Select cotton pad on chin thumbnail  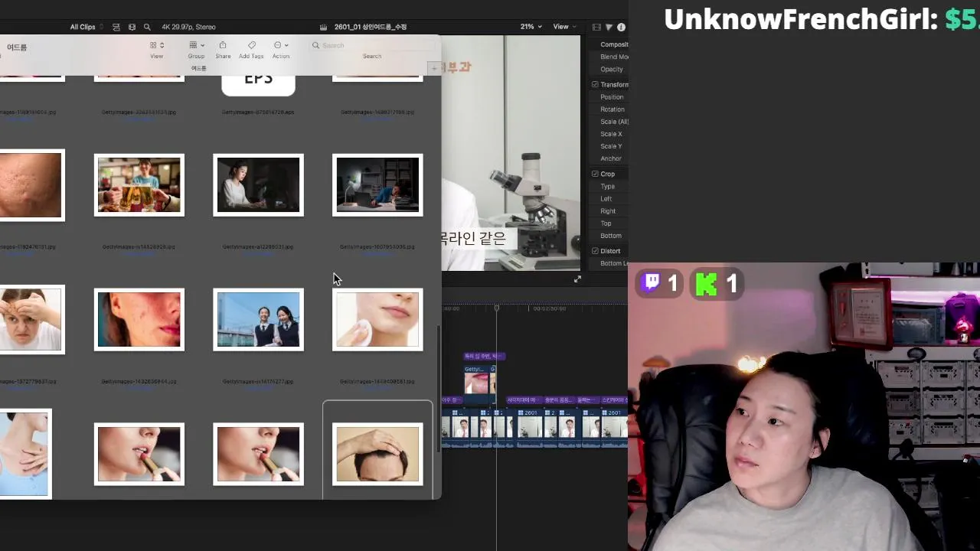coord(377,320)
